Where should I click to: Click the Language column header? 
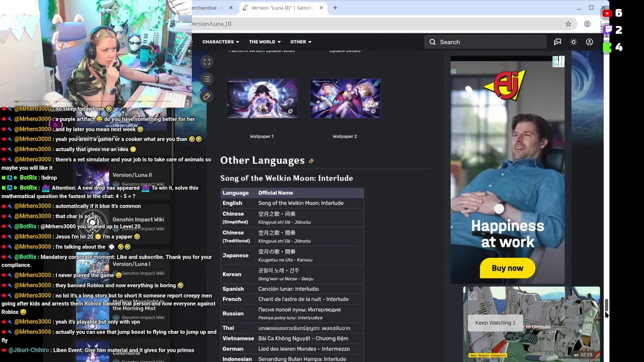(x=235, y=193)
